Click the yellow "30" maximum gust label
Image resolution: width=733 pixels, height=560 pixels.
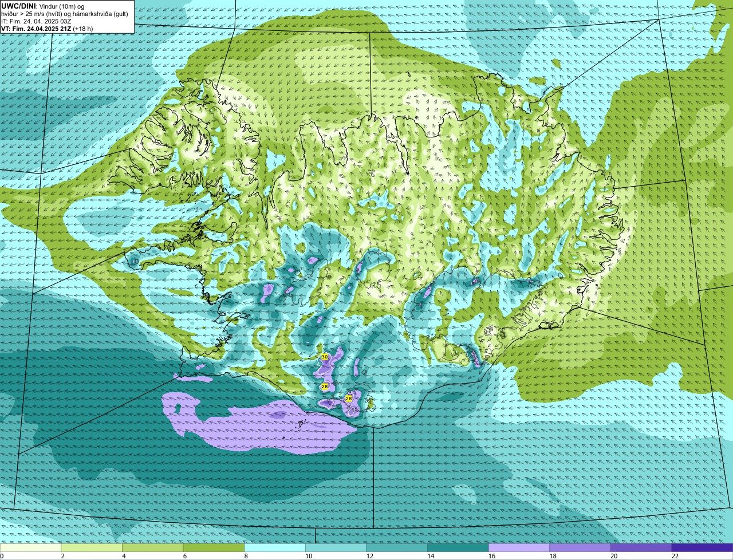coord(325,357)
